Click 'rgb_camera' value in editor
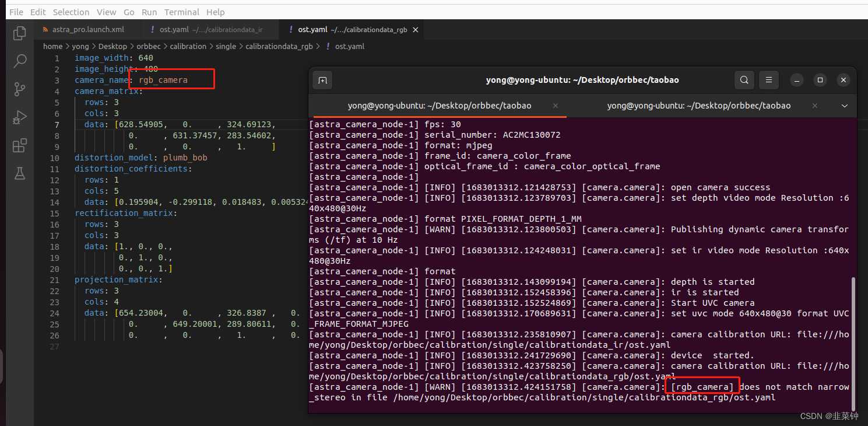868x426 pixels. (x=163, y=80)
